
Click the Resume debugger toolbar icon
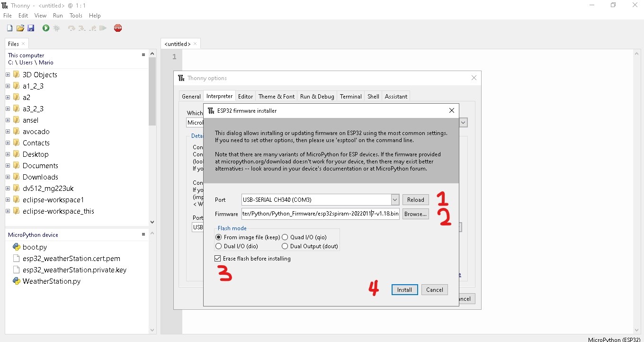click(x=103, y=28)
